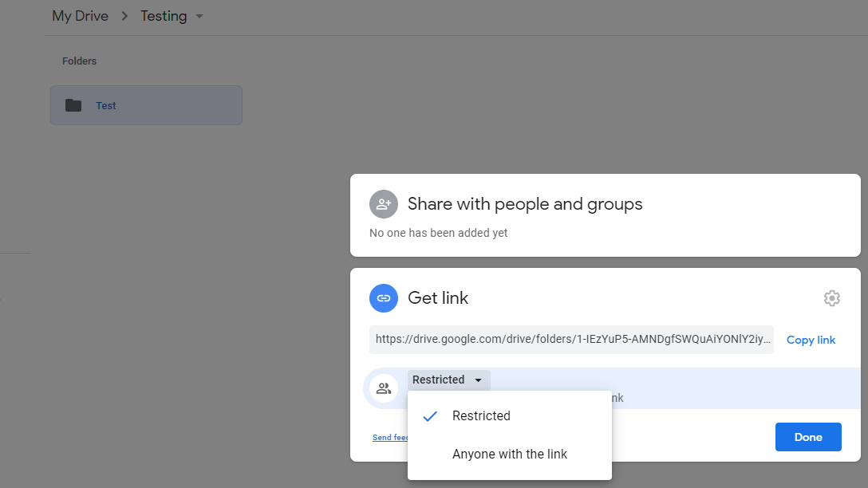Open sharing settings via the gear icon
The image size is (868, 488).
click(831, 298)
